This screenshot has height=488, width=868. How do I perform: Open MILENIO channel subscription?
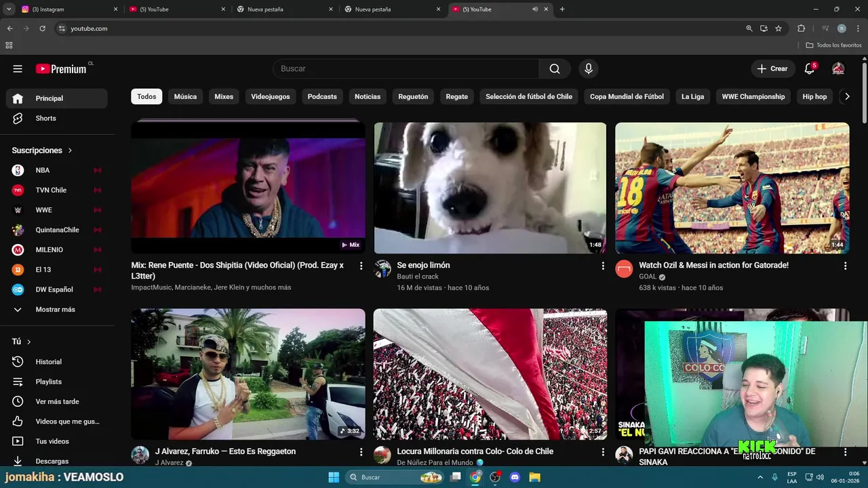(57, 249)
